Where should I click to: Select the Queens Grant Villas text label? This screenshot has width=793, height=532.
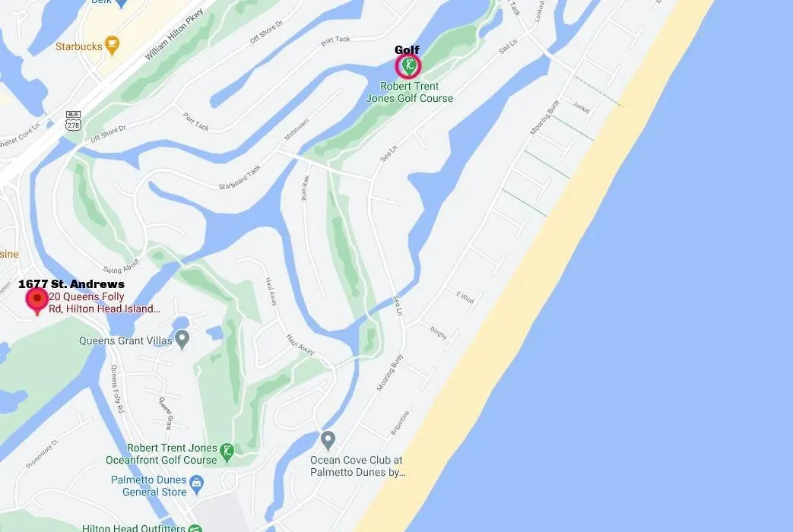(x=125, y=340)
